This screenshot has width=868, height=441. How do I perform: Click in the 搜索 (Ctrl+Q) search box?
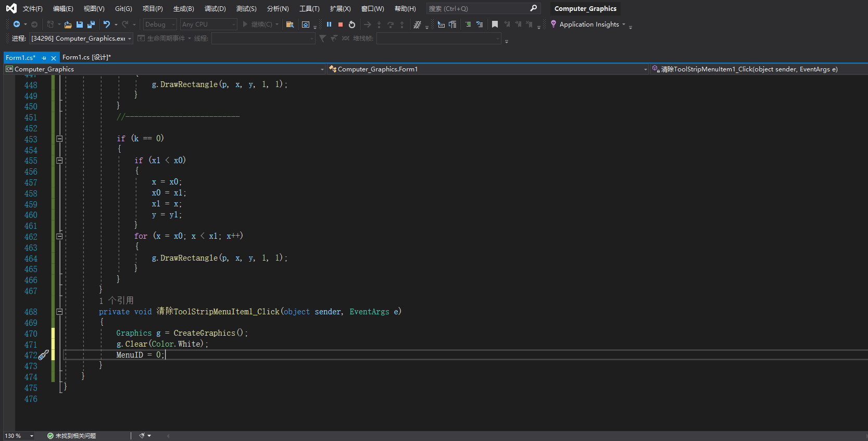coord(483,8)
